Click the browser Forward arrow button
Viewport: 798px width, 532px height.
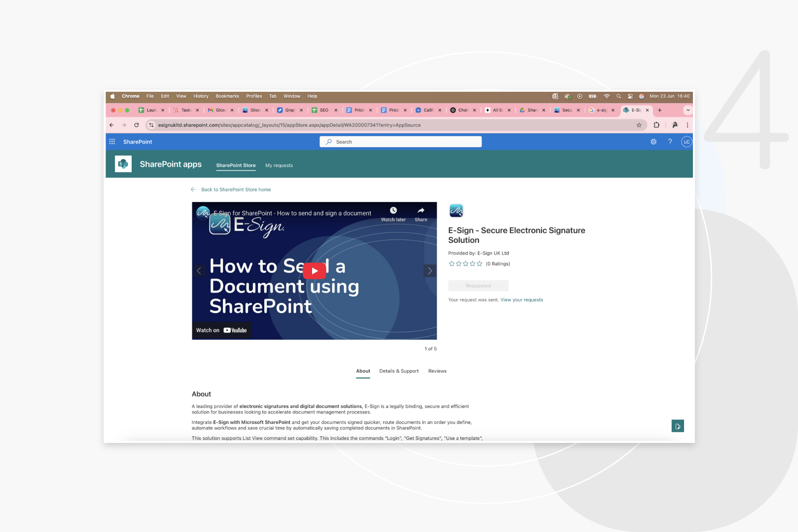point(124,125)
